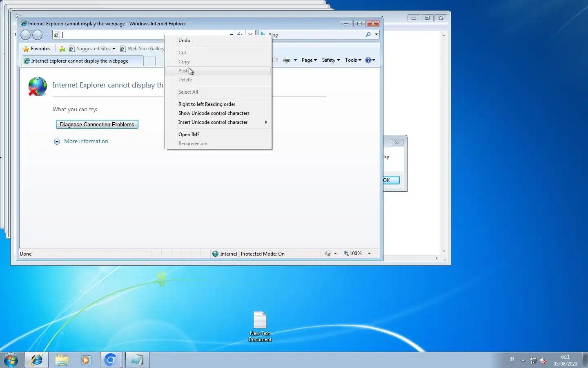This screenshot has height=368, width=588.
Task: Open the search provider dropdown arrow
Action: tap(376, 35)
